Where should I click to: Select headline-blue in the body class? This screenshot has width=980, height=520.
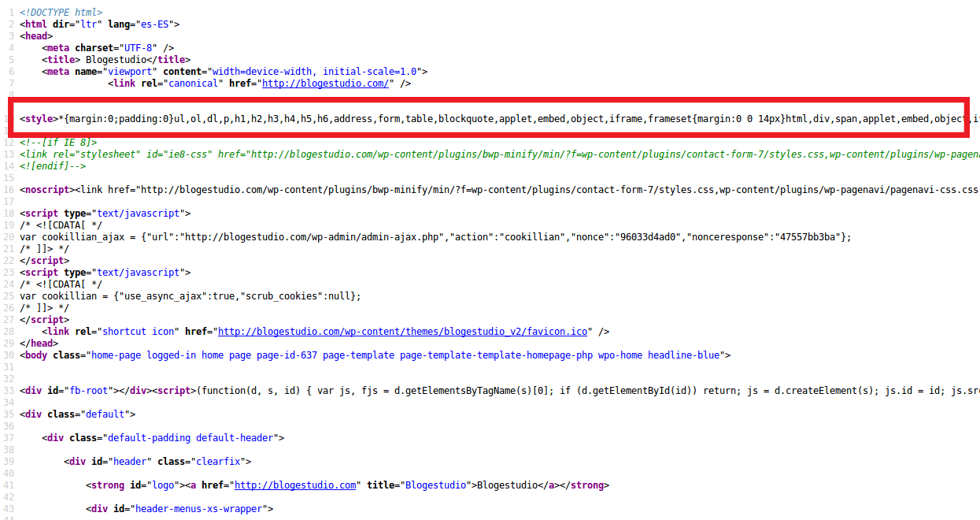[684, 355]
